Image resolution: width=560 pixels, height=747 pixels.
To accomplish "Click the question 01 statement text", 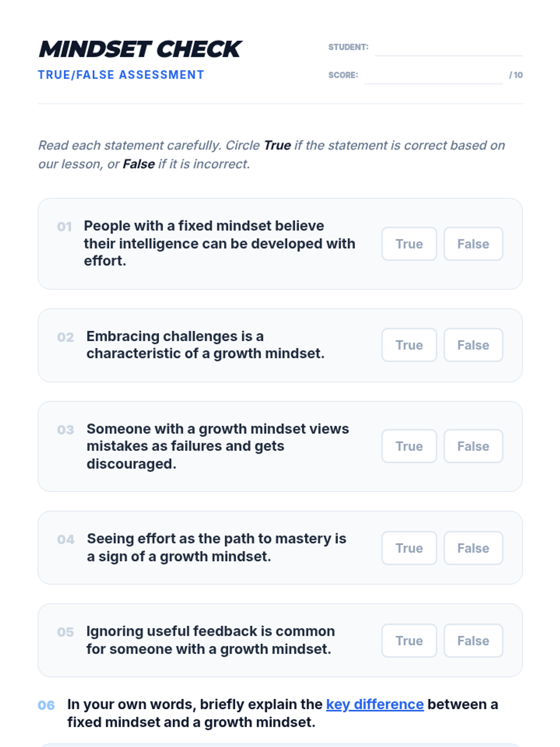I will (219, 243).
